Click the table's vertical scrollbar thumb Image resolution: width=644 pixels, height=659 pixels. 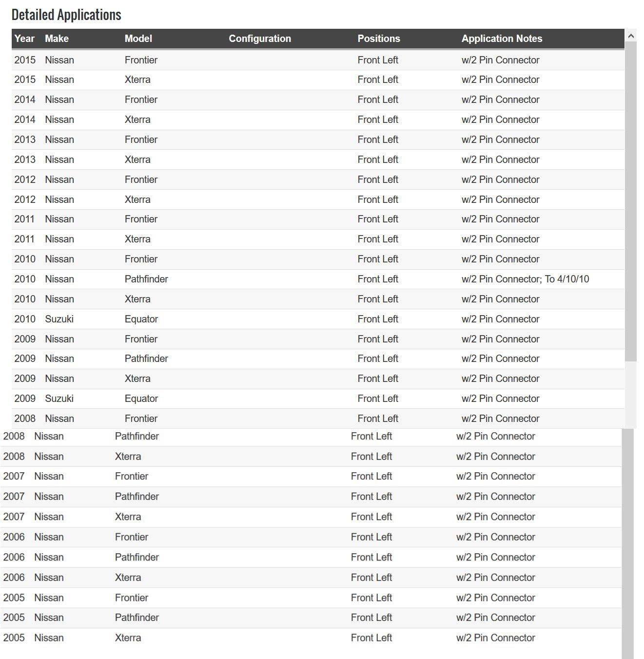point(631,201)
